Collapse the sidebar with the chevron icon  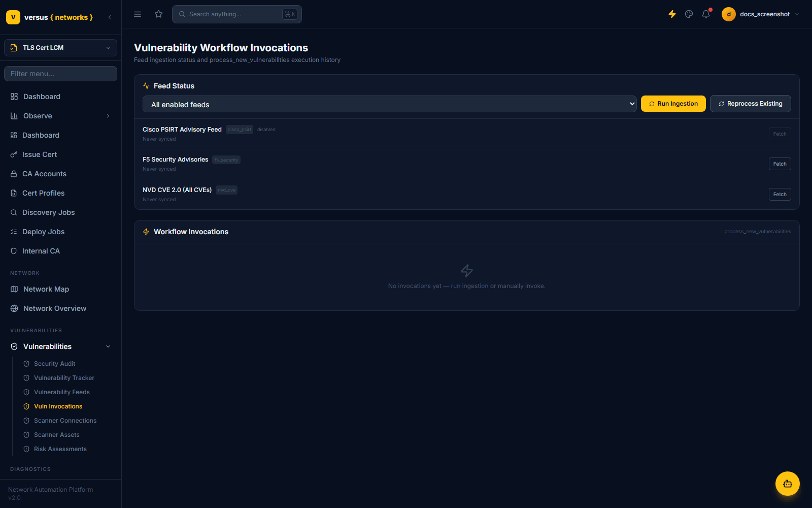pos(110,17)
